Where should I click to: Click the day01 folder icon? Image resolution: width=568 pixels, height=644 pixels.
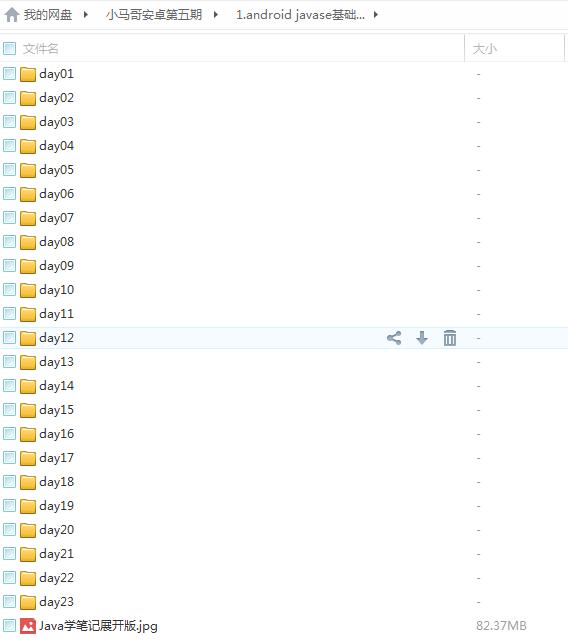[28, 74]
